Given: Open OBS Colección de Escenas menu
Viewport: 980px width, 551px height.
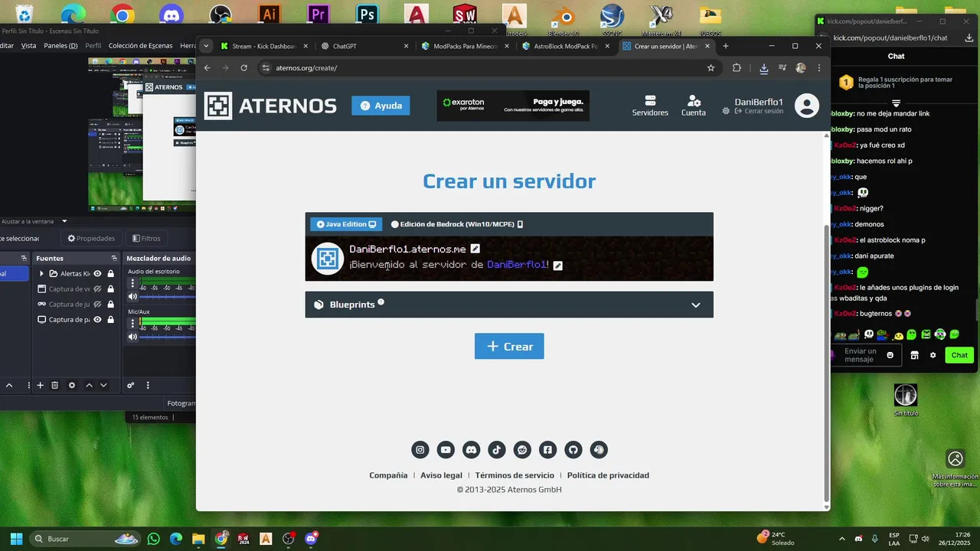Looking at the screenshot, I should click(x=140, y=46).
